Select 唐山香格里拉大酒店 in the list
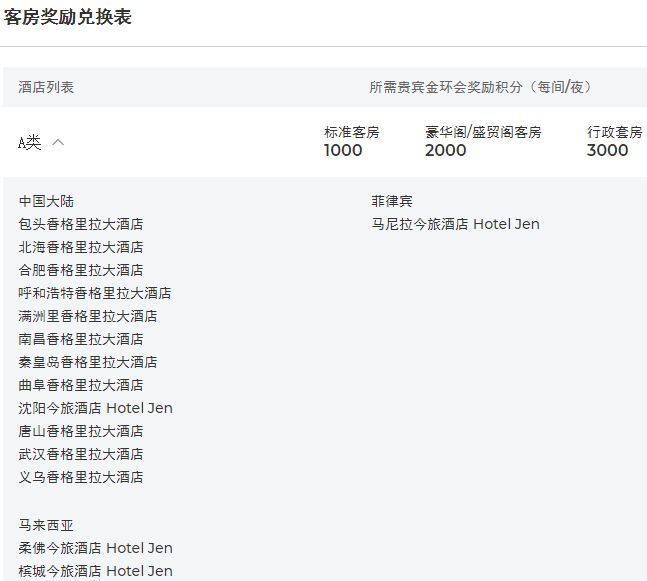 tap(81, 431)
